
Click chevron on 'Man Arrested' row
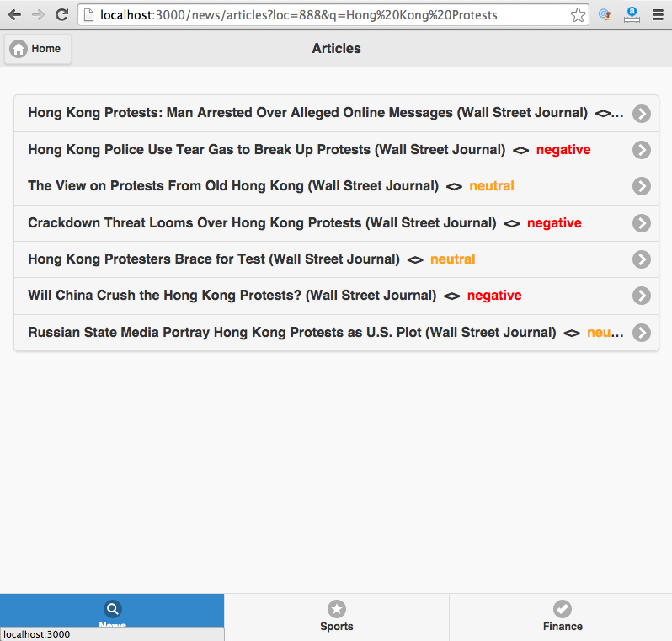[x=642, y=114]
